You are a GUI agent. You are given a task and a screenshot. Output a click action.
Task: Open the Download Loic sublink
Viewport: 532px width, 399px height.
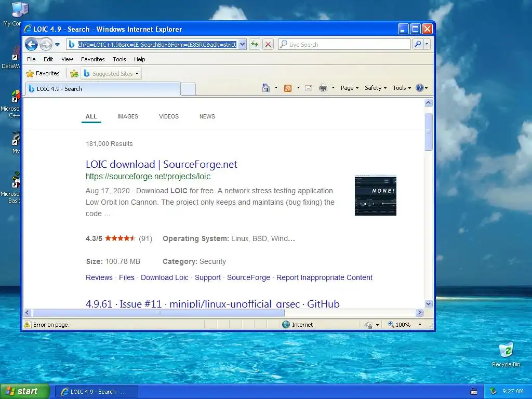(164, 277)
